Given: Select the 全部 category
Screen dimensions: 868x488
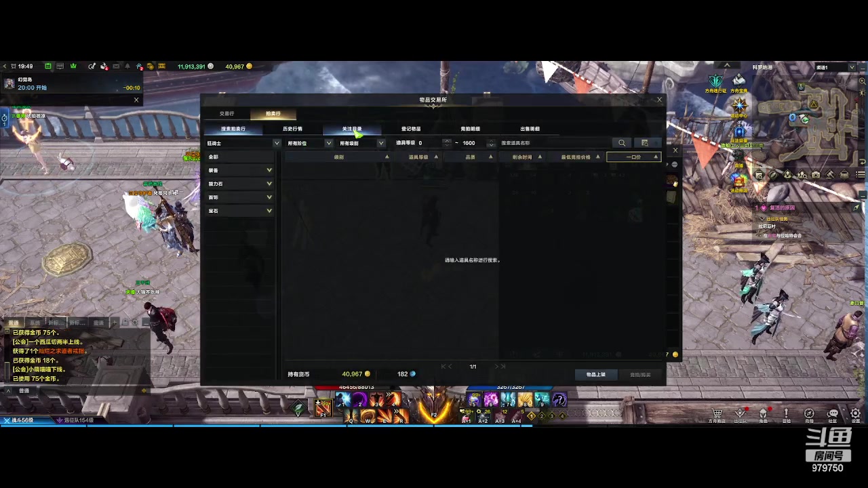Looking at the screenshot, I should click(x=239, y=157).
